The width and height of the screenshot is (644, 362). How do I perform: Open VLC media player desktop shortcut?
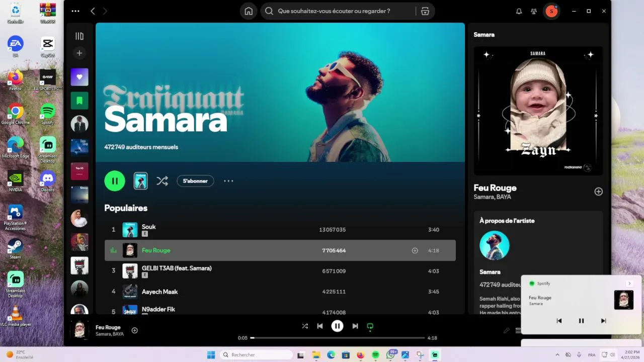[x=16, y=316]
